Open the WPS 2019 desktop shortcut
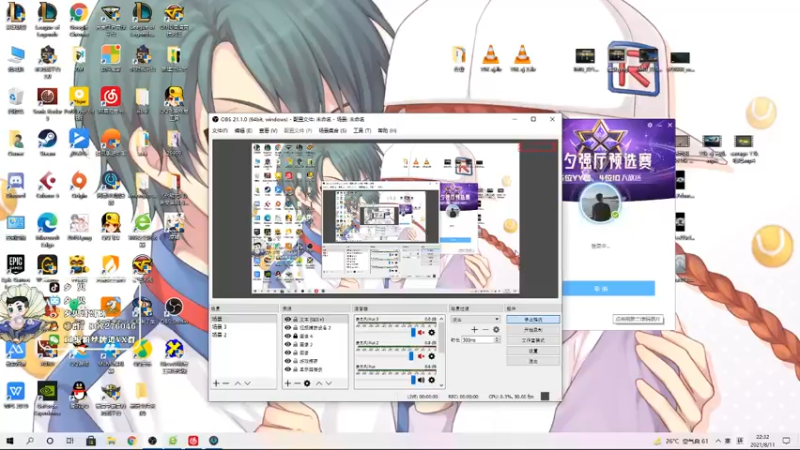 coord(16,395)
